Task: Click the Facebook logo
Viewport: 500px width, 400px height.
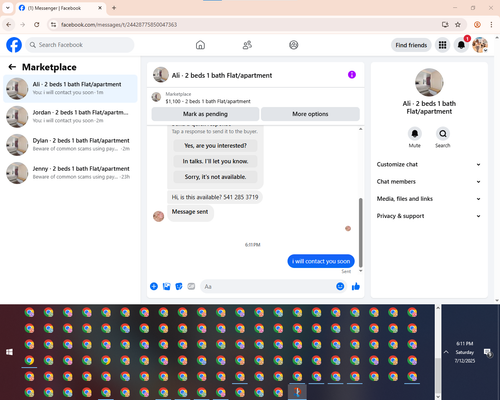Action: [14, 45]
